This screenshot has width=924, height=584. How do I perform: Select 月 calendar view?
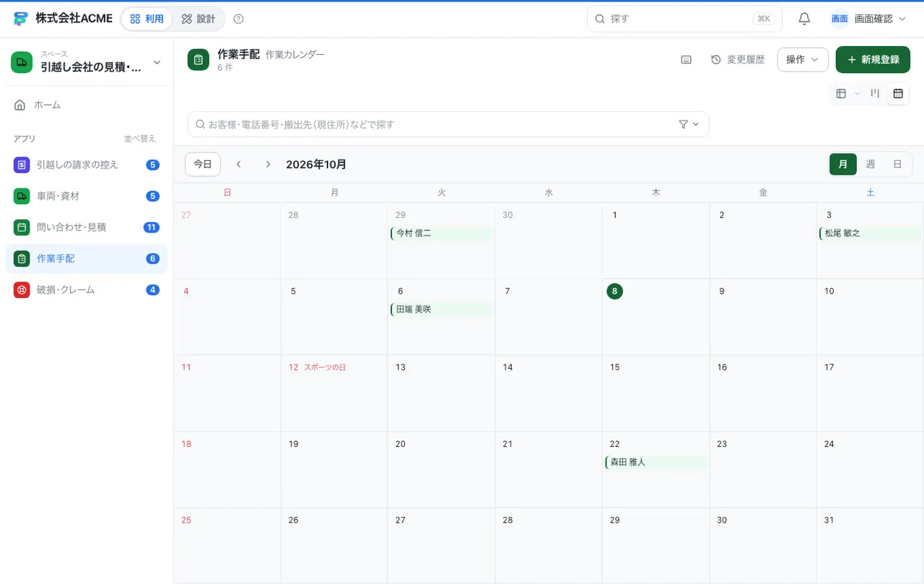click(843, 165)
